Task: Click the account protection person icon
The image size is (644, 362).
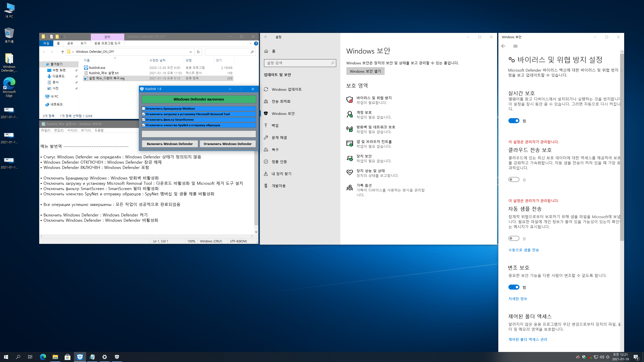Action: (x=349, y=114)
